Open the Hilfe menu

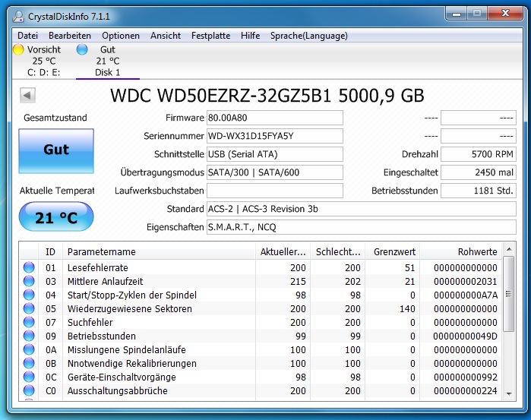click(x=250, y=36)
